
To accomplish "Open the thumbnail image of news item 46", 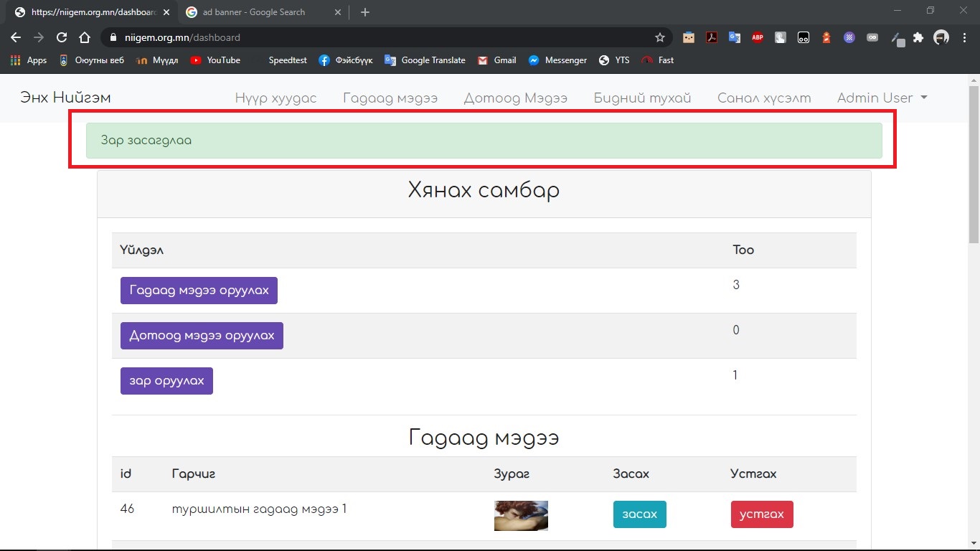I will 521,515.
